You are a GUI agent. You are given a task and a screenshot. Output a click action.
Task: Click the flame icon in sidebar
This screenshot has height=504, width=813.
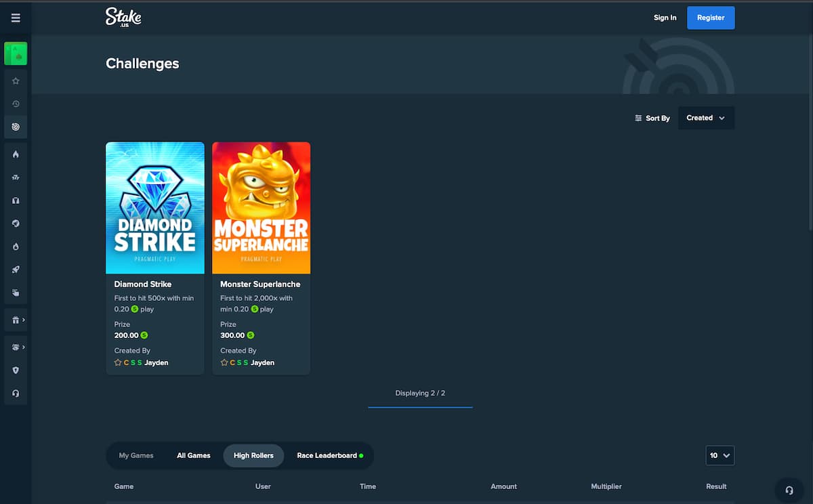(16, 154)
